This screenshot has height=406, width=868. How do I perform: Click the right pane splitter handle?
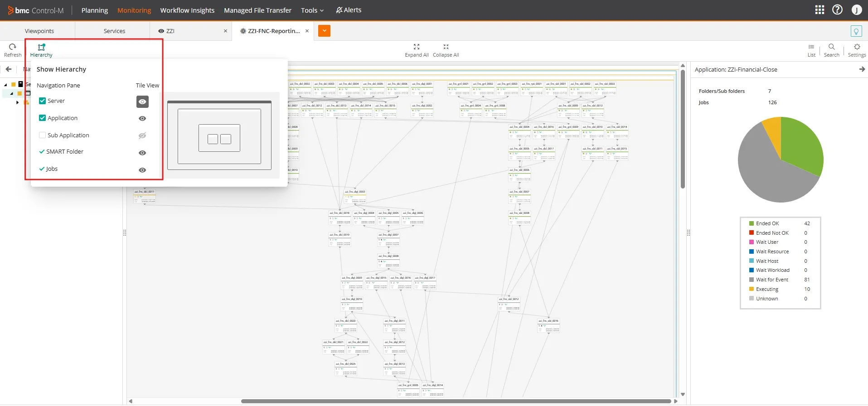[x=688, y=232]
